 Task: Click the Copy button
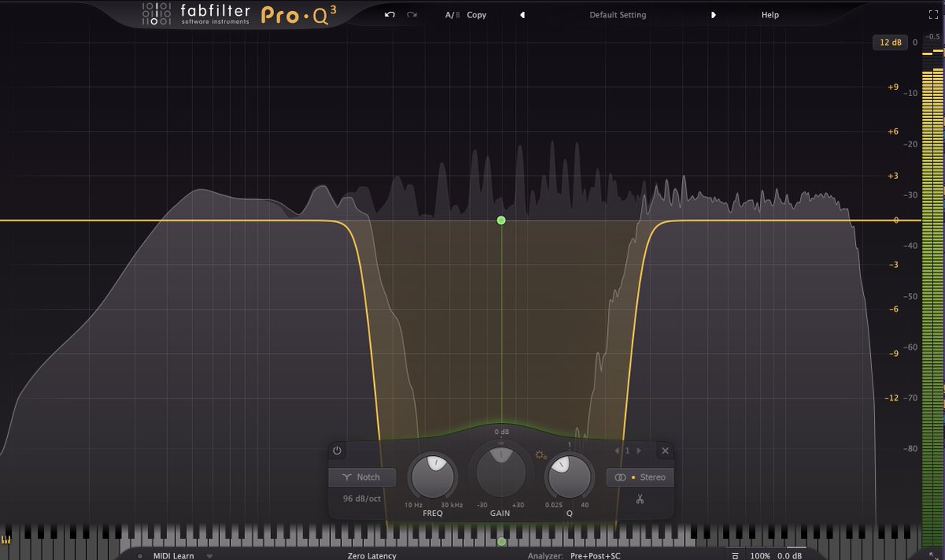pyautogui.click(x=476, y=15)
